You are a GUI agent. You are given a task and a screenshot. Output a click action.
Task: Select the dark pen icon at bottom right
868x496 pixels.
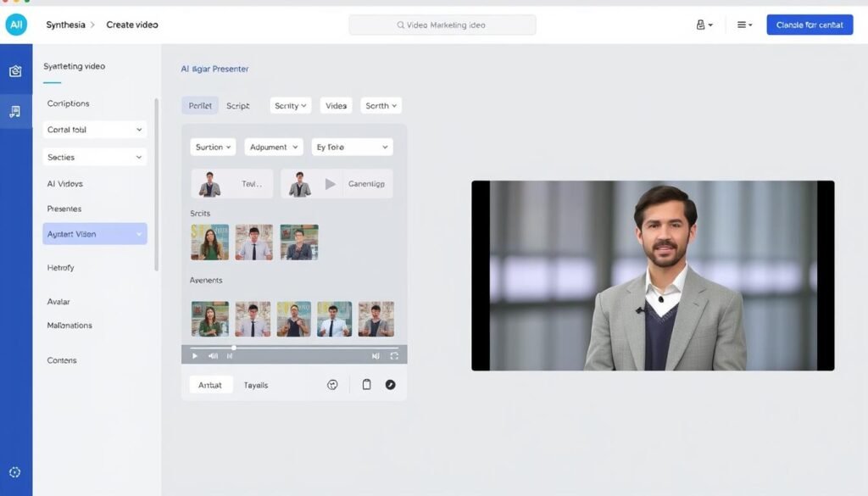(391, 384)
